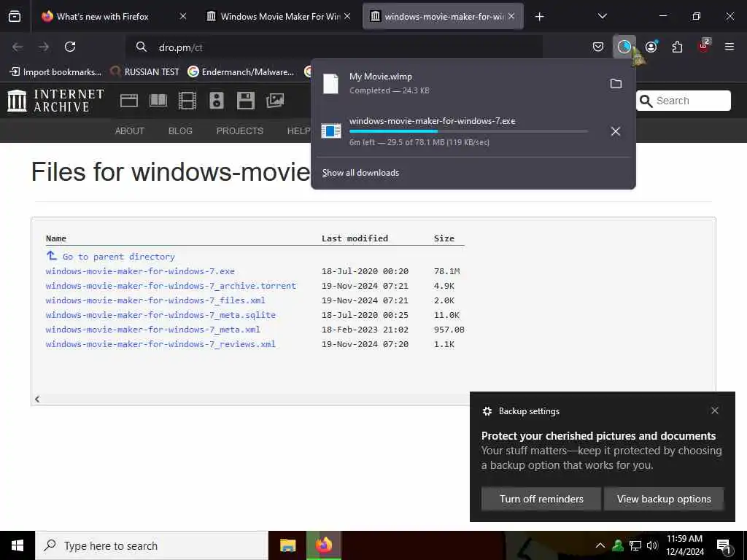Image resolution: width=747 pixels, height=560 pixels.
Task: Click the Firefox taskbar icon
Action: [x=324, y=545]
